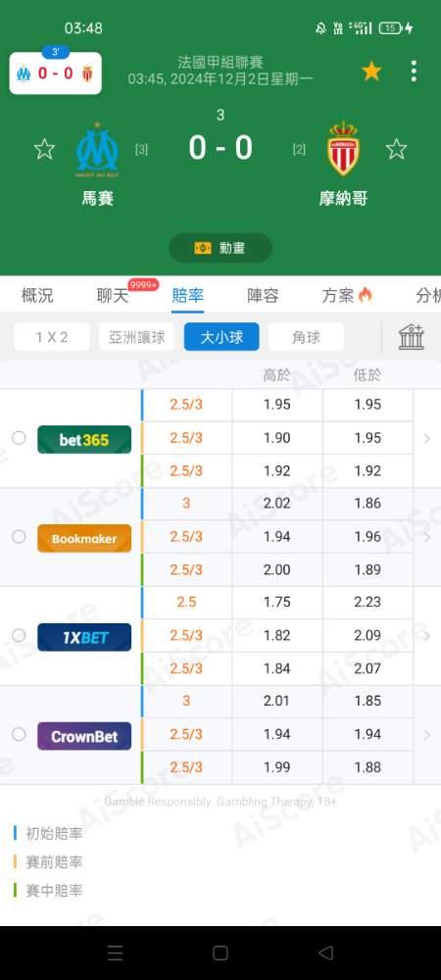Expand CrownBet odds details chevron
441x980 pixels.
427,735
